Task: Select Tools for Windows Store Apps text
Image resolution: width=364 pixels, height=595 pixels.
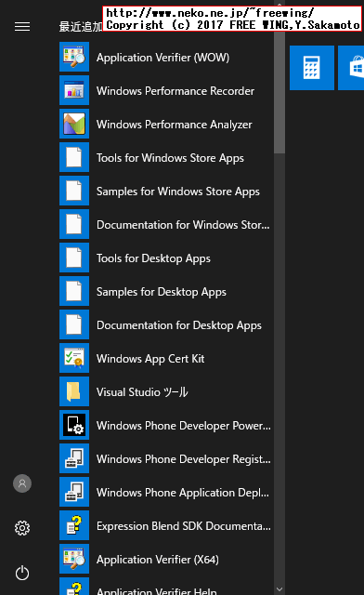Action: 170,158
